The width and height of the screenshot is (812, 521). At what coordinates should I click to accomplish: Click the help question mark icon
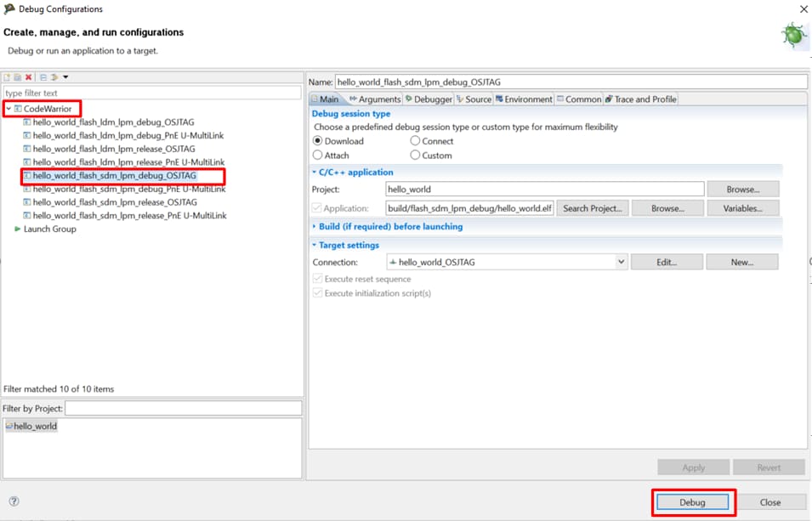tap(14, 501)
